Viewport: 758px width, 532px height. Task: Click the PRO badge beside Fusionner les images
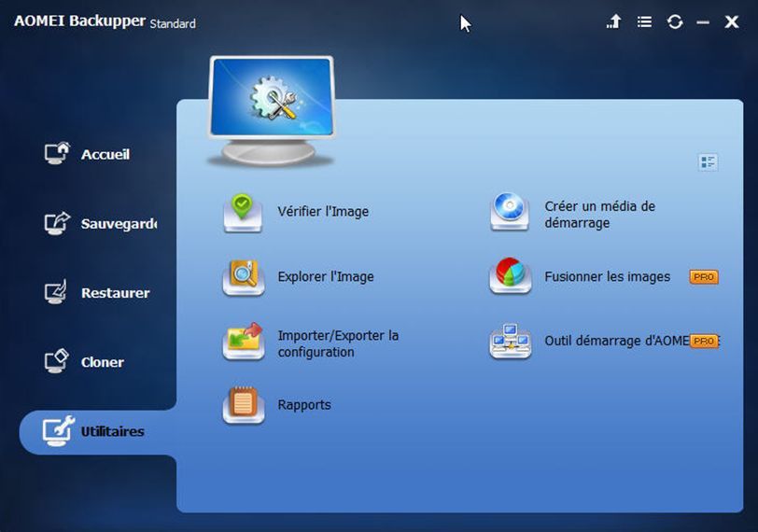click(x=704, y=277)
